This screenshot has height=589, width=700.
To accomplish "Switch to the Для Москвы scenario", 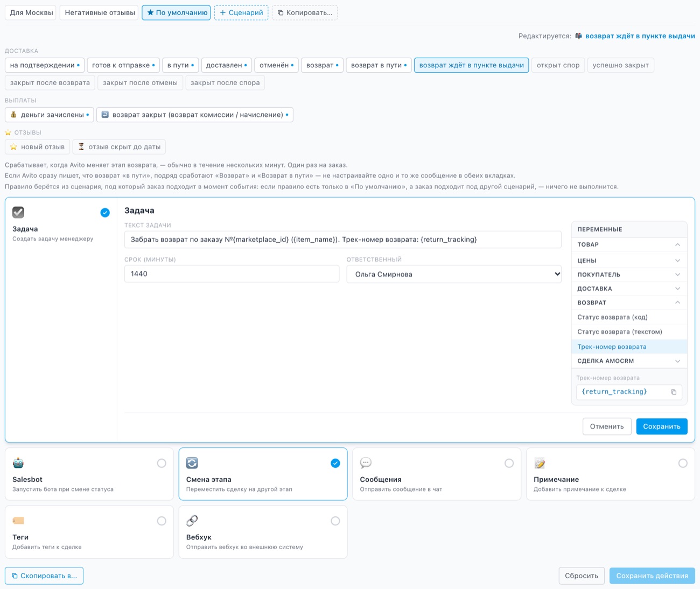I will [31, 12].
